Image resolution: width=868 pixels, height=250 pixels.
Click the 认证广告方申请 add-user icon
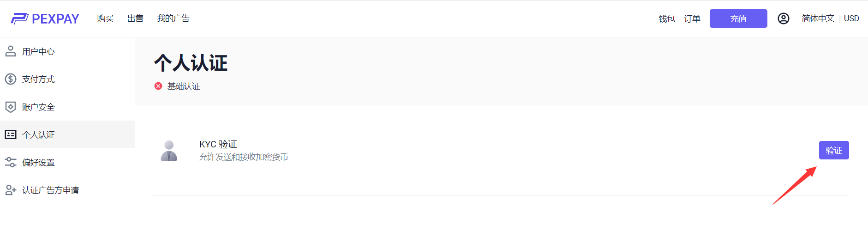point(11,190)
